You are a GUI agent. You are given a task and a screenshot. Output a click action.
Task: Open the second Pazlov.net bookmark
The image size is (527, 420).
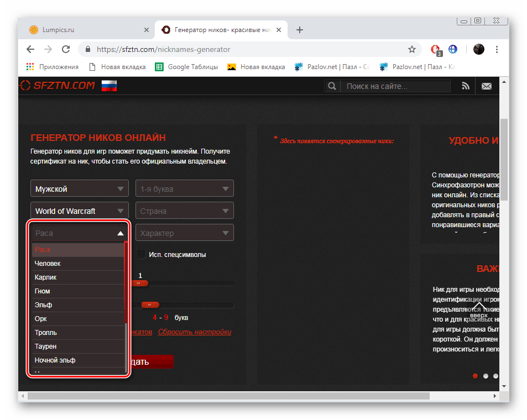(x=417, y=67)
